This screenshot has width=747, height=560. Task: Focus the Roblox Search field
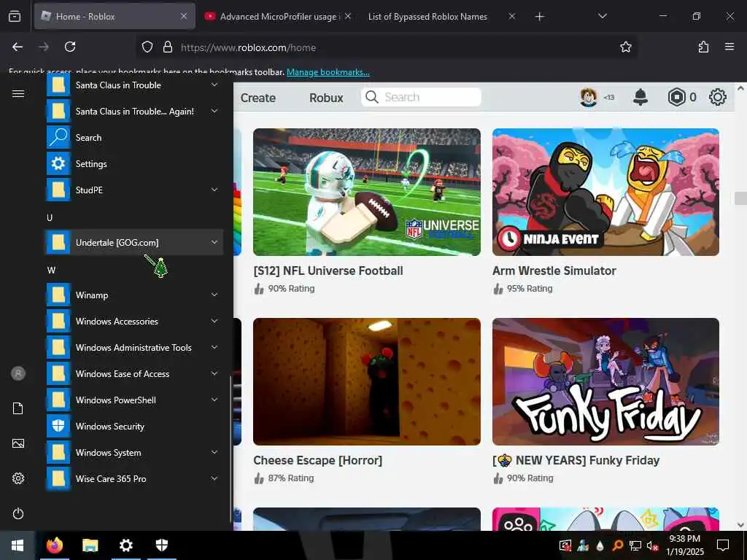[x=421, y=97]
